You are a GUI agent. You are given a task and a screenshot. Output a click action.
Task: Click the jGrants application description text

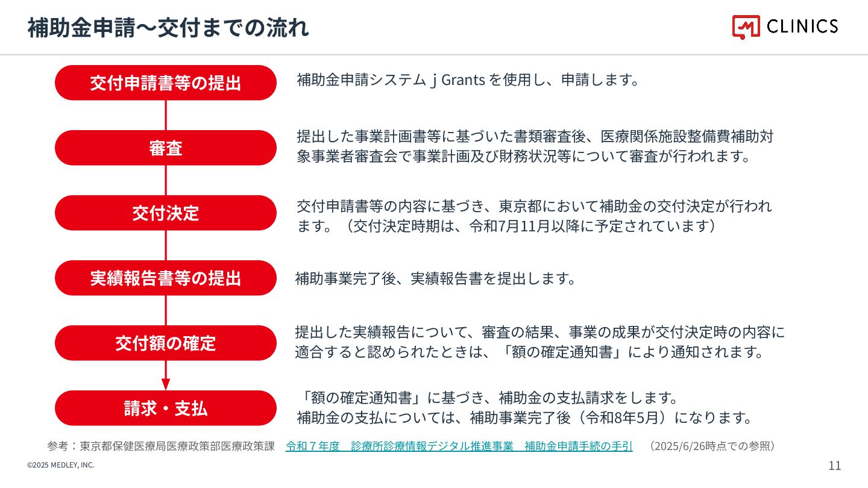pos(468,80)
